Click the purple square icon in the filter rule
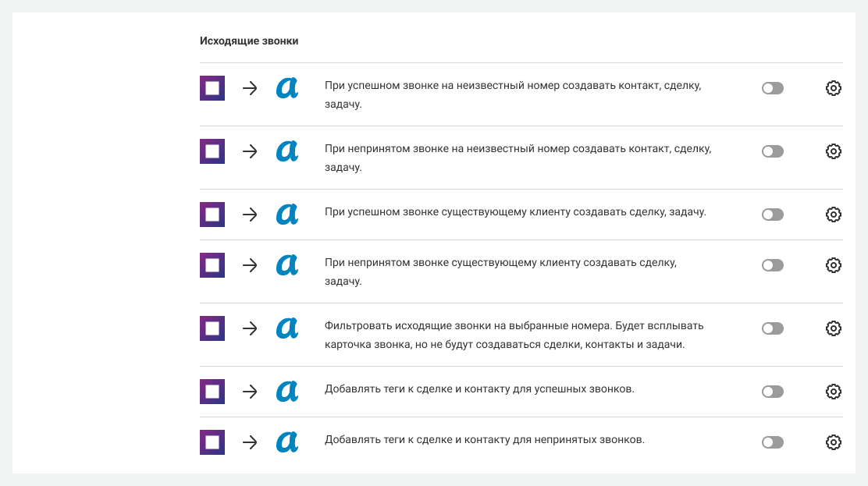This screenshot has width=868, height=486. click(212, 328)
